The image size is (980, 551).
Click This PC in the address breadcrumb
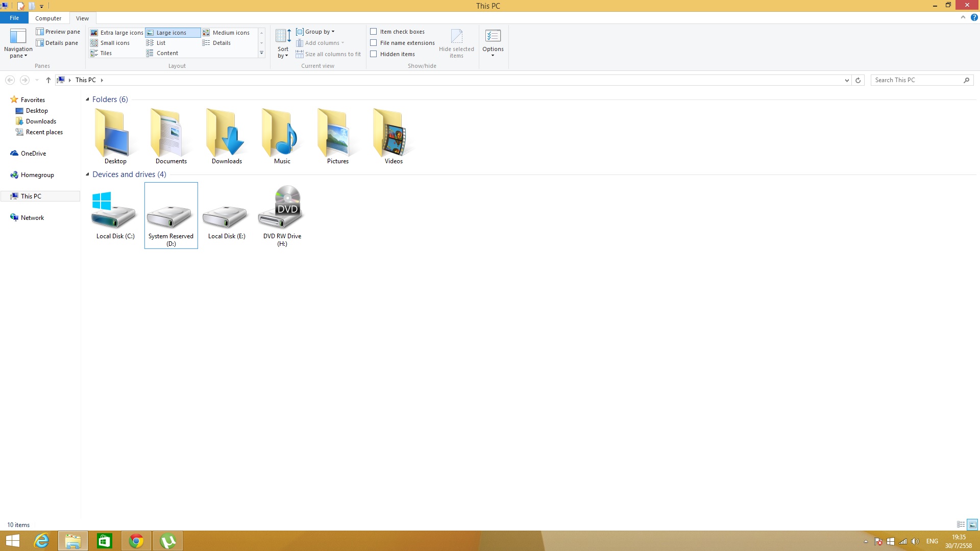pyautogui.click(x=85, y=80)
